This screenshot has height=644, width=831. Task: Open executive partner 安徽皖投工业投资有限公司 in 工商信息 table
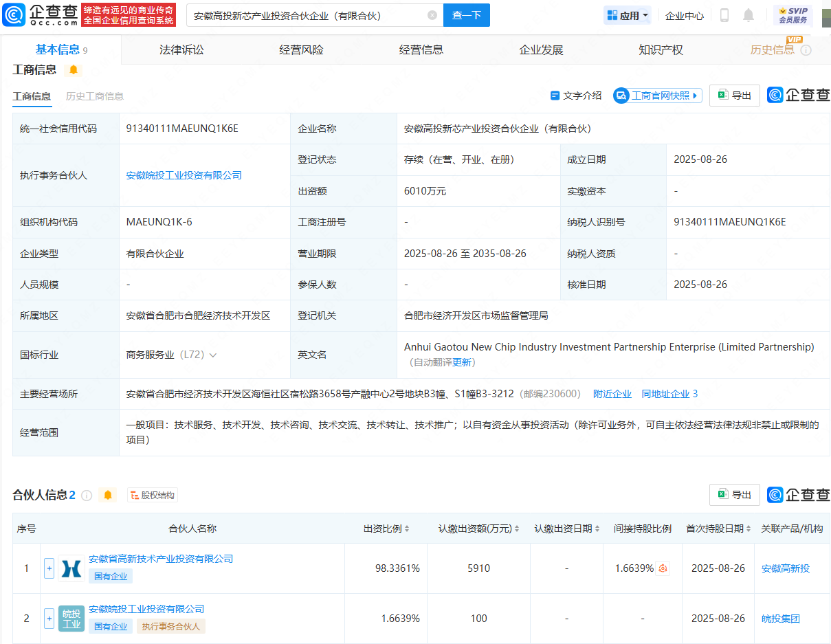click(184, 175)
